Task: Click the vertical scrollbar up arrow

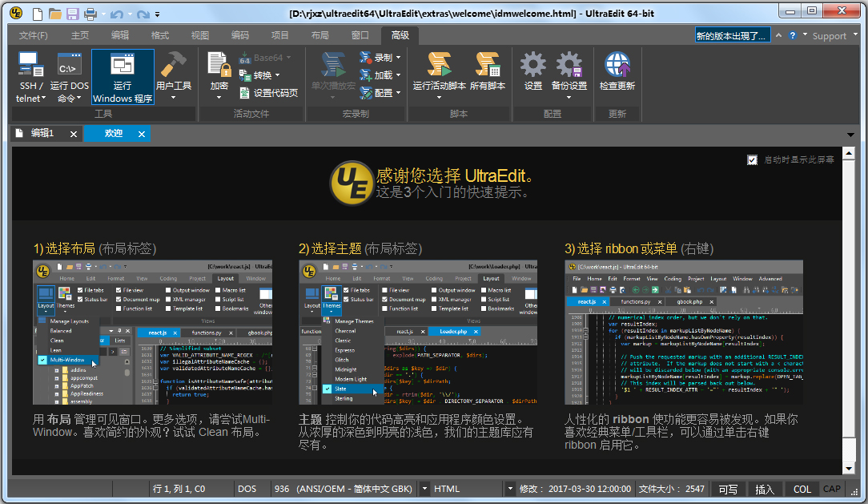Action: 849,153
